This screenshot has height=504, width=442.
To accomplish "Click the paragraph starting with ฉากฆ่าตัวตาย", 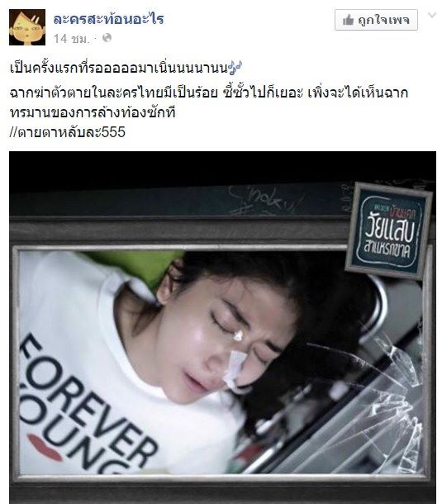I will tap(209, 102).
